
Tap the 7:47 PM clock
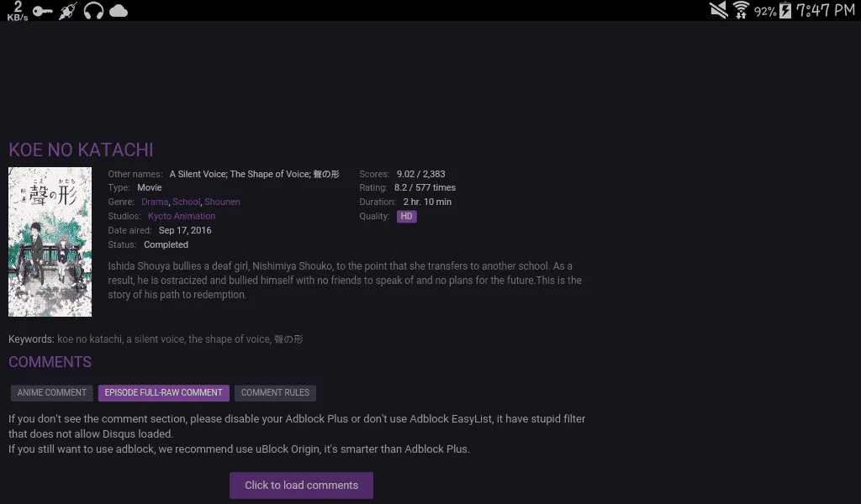(826, 10)
